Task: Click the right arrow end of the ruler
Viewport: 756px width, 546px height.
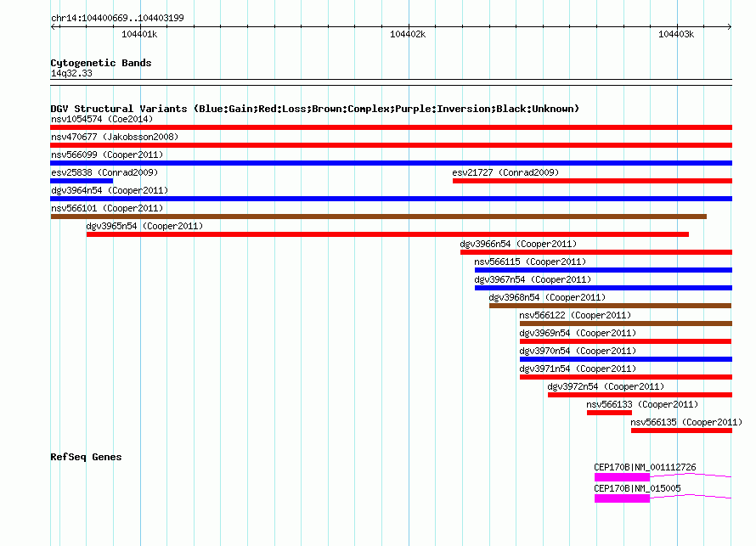Action: click(x=730, y=26)
